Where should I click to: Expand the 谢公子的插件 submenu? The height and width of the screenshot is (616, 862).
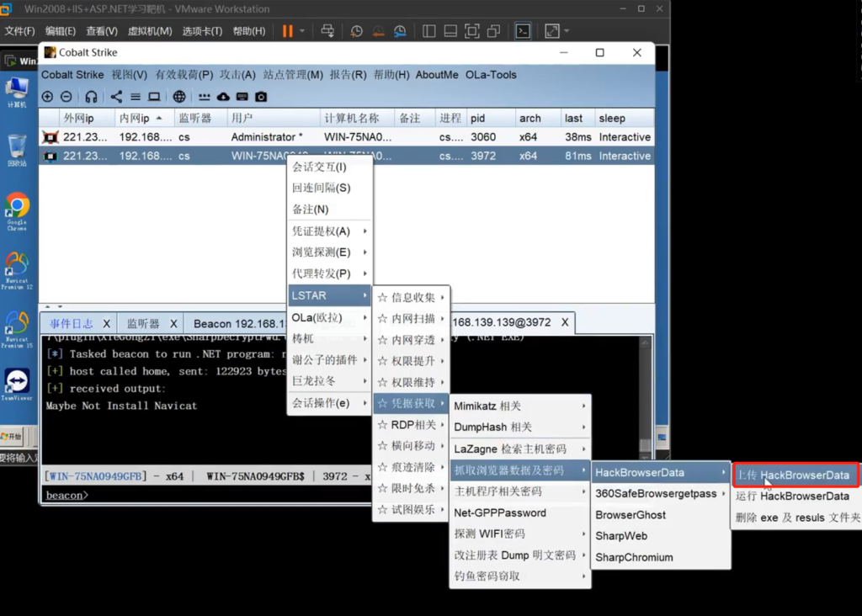[330, 360]
